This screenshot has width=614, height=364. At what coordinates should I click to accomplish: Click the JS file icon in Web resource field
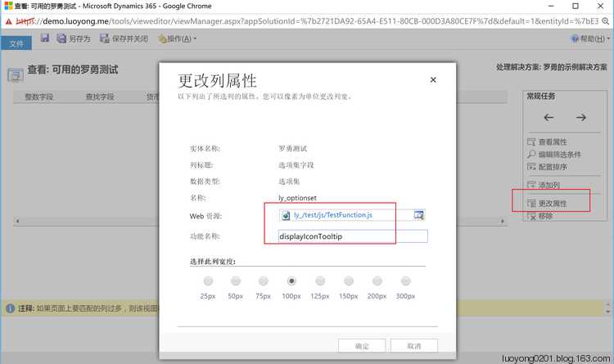(x=286, y=215)
